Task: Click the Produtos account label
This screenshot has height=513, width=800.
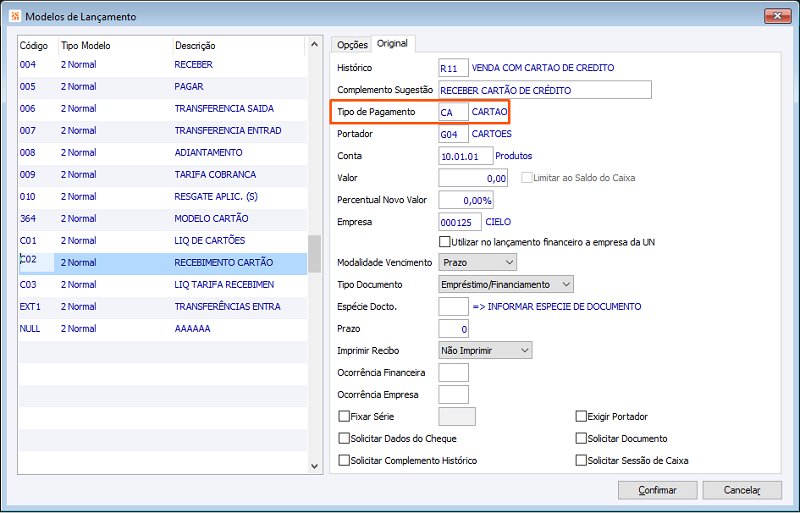Action: click(x=514, y=156)
